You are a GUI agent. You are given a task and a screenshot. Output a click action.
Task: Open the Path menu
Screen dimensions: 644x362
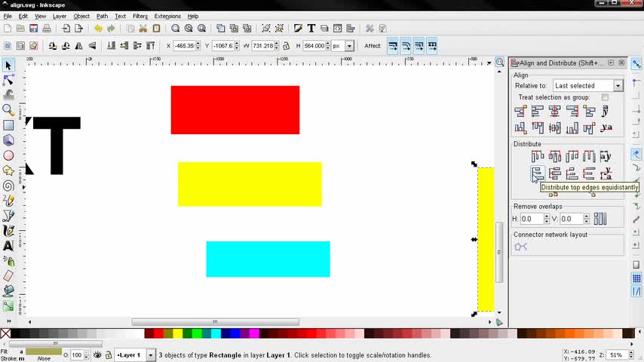[x=102, y=16]
